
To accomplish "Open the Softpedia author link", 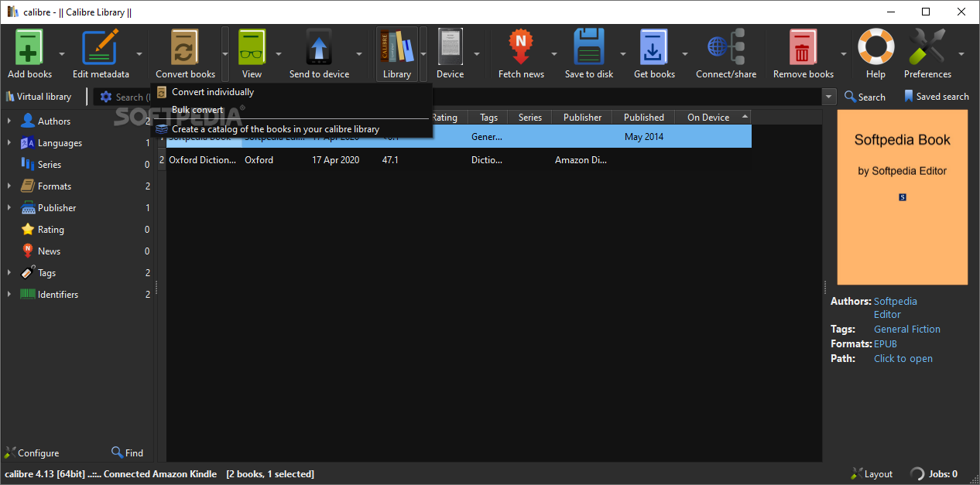I will pyautogui.click(x=896, y=308).
